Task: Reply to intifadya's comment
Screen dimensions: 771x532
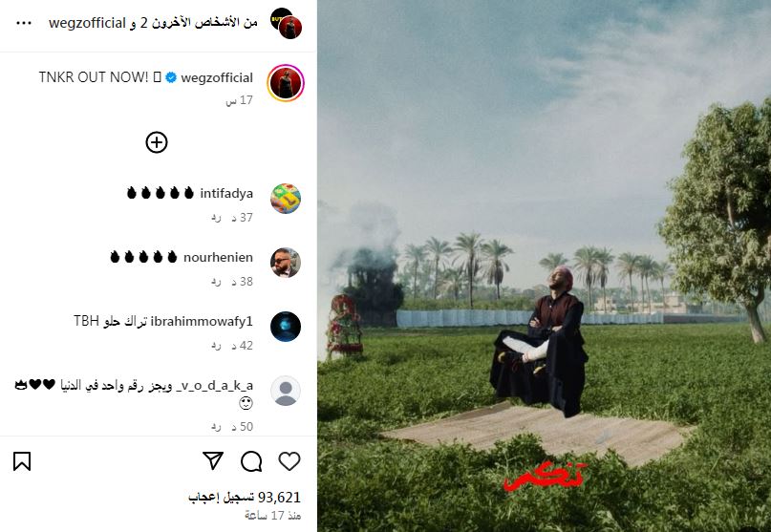Action: click(216, 218)
